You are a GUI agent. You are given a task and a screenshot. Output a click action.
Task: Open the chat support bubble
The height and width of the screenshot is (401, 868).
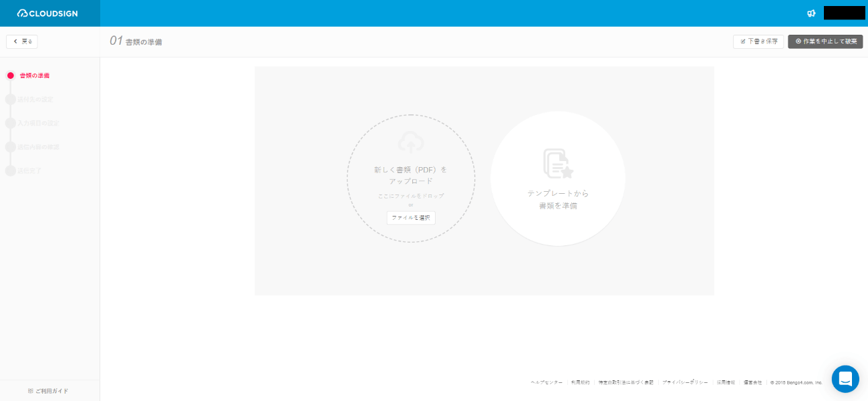click(845, 378)
